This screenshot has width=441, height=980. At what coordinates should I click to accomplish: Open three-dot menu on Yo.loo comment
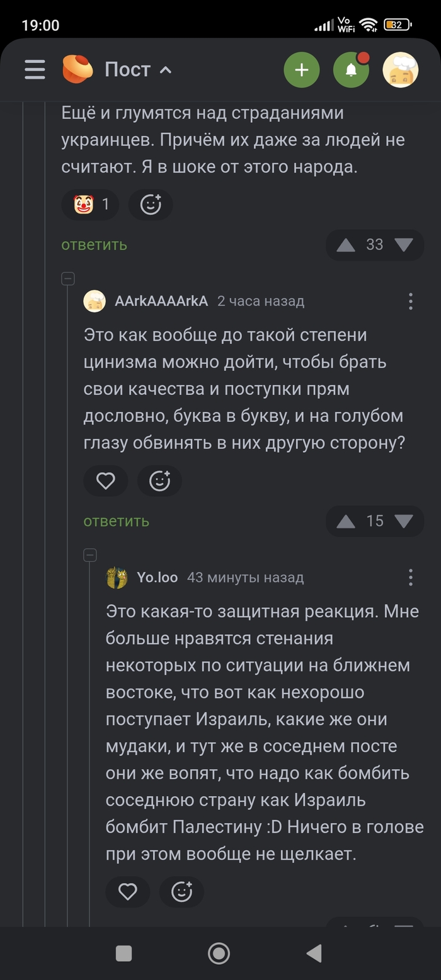click(x=410, y=577)
